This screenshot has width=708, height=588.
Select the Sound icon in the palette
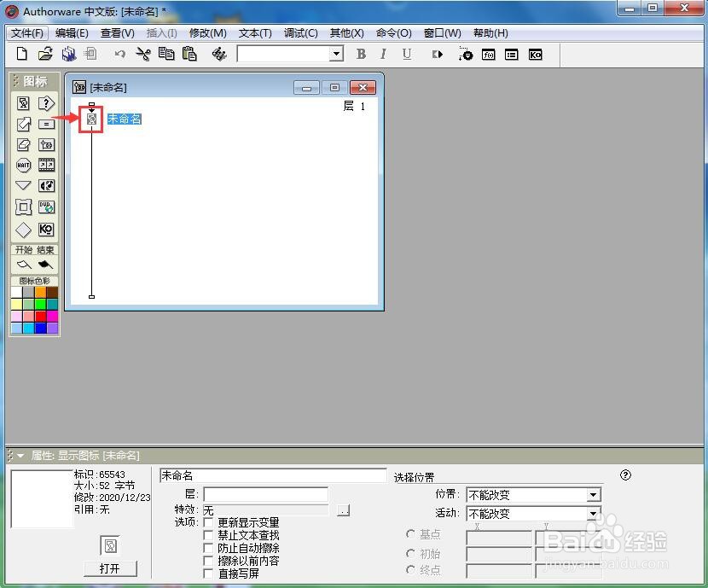tap(46, 185)
